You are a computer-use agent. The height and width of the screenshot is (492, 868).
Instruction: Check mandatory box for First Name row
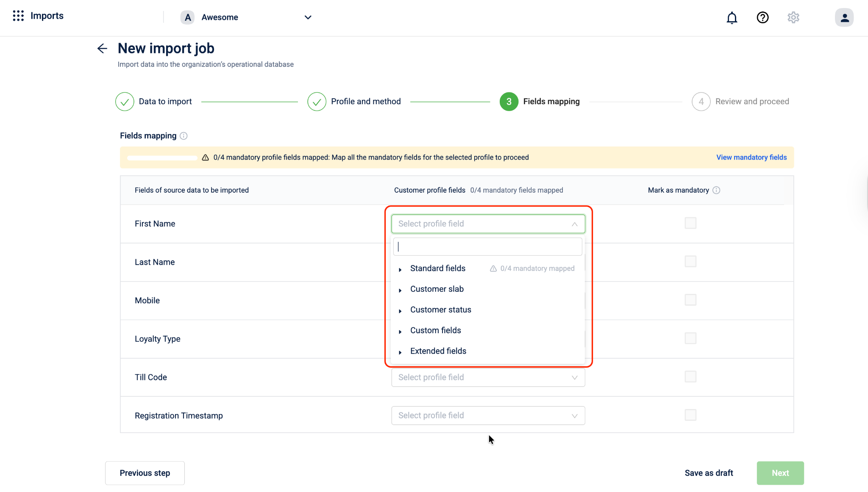690,223
